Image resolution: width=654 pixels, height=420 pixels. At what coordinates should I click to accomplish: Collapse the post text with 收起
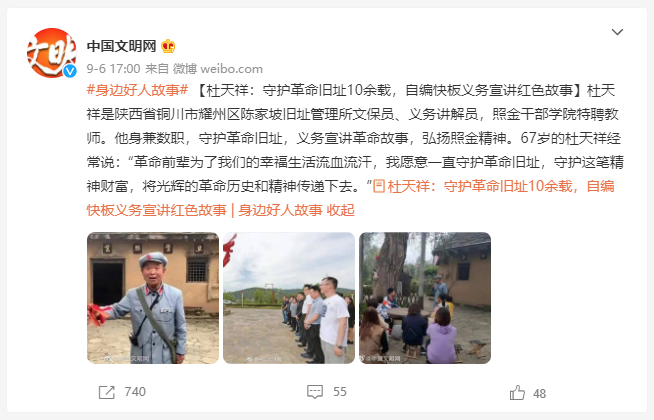(x=340, y=210)
